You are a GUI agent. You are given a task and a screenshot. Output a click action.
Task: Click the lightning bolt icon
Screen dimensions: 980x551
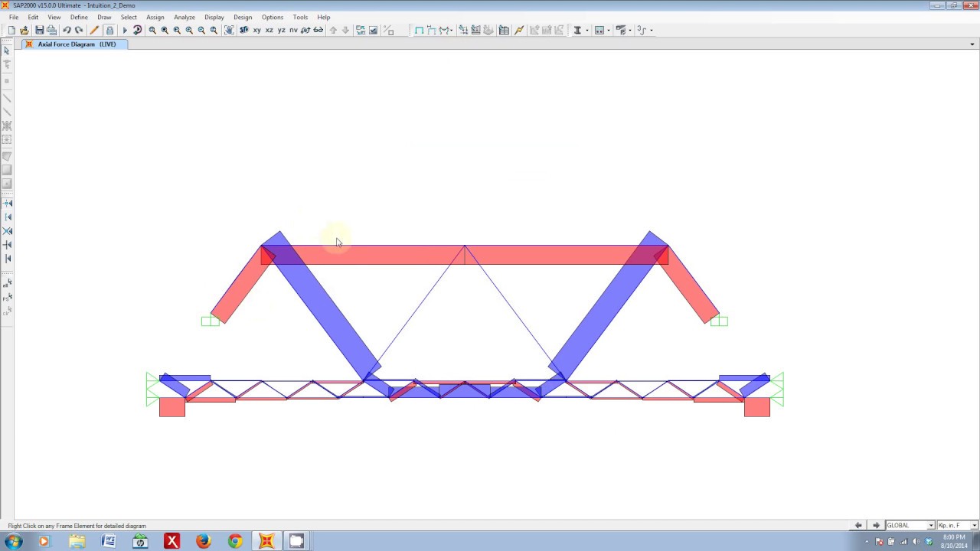pos(519,31)
